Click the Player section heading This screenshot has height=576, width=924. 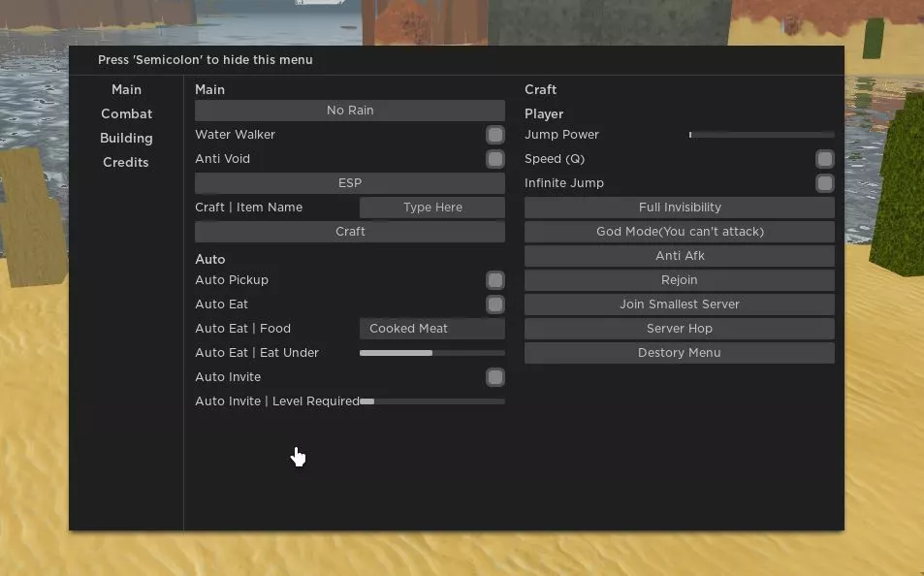pyautogui.click(x=544, y=113)
